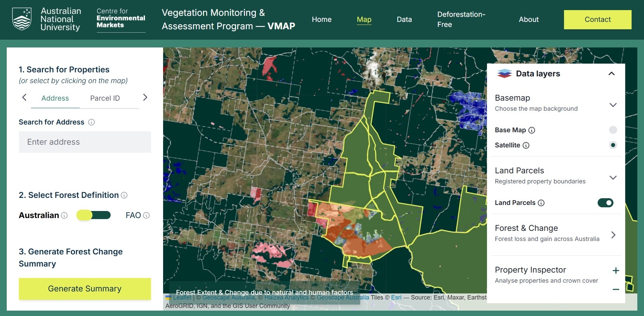This screenshot has height=316, width=644.
Task: Open the Deforestation-Free menu item
Action: pyautogui.click(x=461, y=20)
